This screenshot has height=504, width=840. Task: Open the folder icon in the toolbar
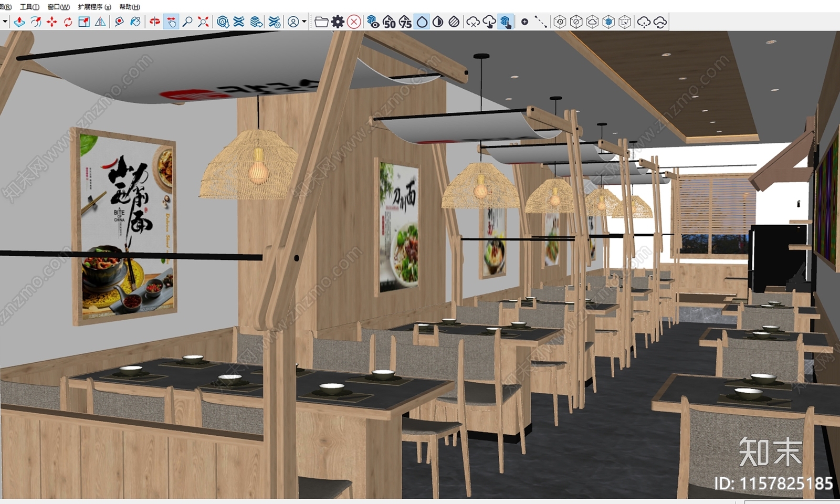[321, 22]
